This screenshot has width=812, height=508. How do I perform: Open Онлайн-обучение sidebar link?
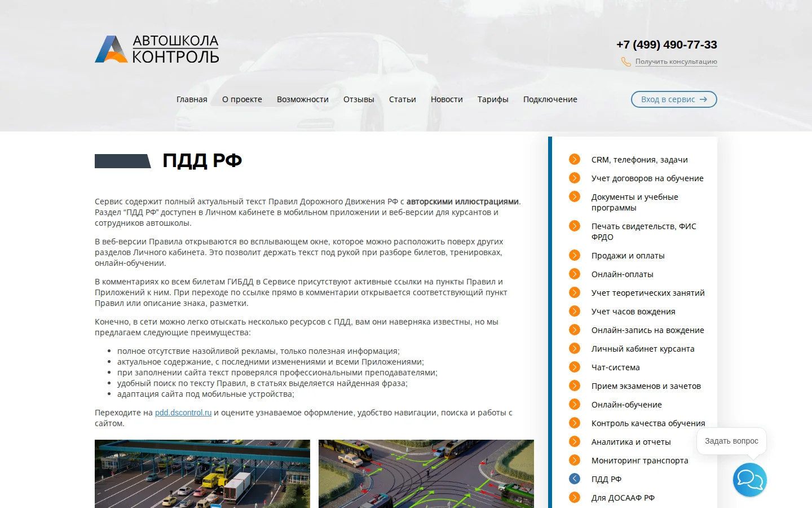tap(626, 405)
